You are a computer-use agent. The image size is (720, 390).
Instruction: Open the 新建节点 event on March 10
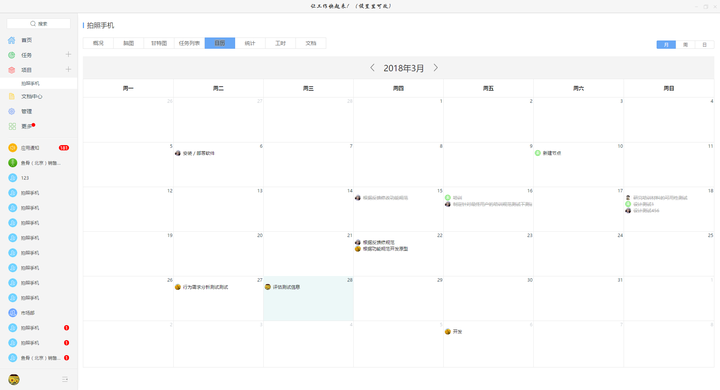tap(552, 153)
